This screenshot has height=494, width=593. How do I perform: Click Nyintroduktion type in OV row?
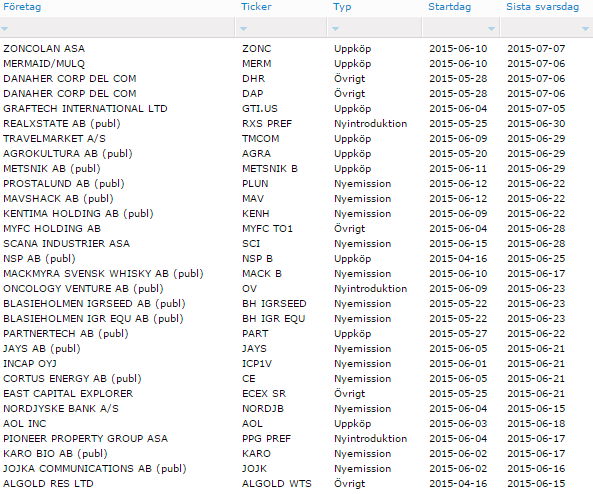pos(370,289)
